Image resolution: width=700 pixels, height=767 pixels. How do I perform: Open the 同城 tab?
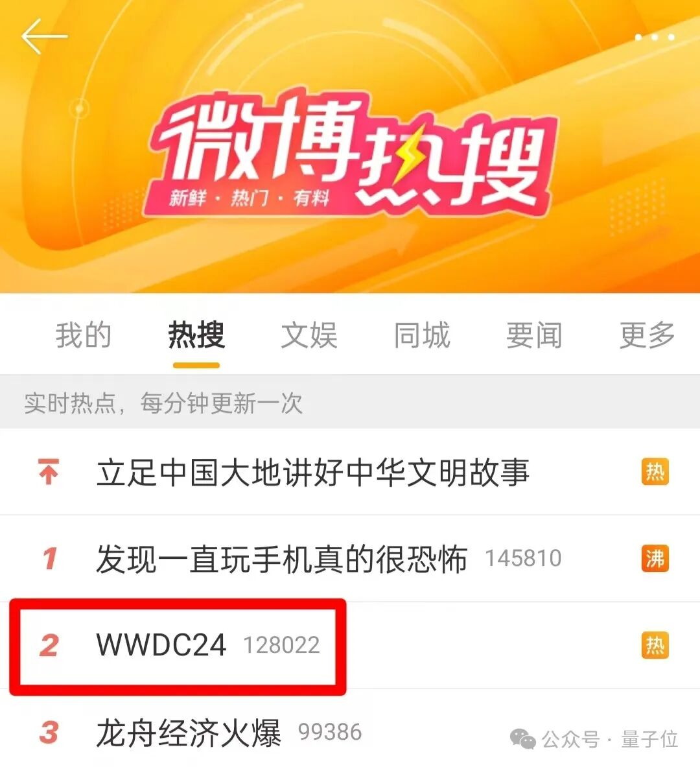point(422,336)
